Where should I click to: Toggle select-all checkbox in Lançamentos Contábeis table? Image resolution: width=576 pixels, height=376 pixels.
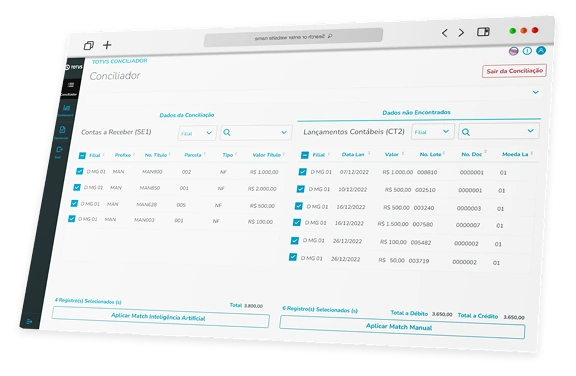[x=305, y=155]
